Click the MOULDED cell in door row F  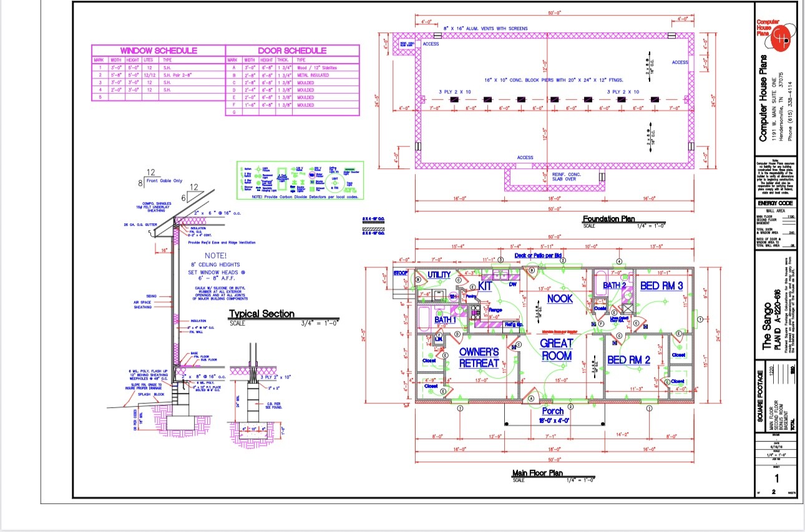point(305,105)
